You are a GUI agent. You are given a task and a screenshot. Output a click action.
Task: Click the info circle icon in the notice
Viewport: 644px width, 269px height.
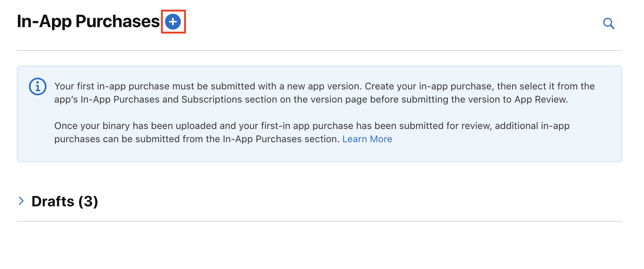[38, 86]
